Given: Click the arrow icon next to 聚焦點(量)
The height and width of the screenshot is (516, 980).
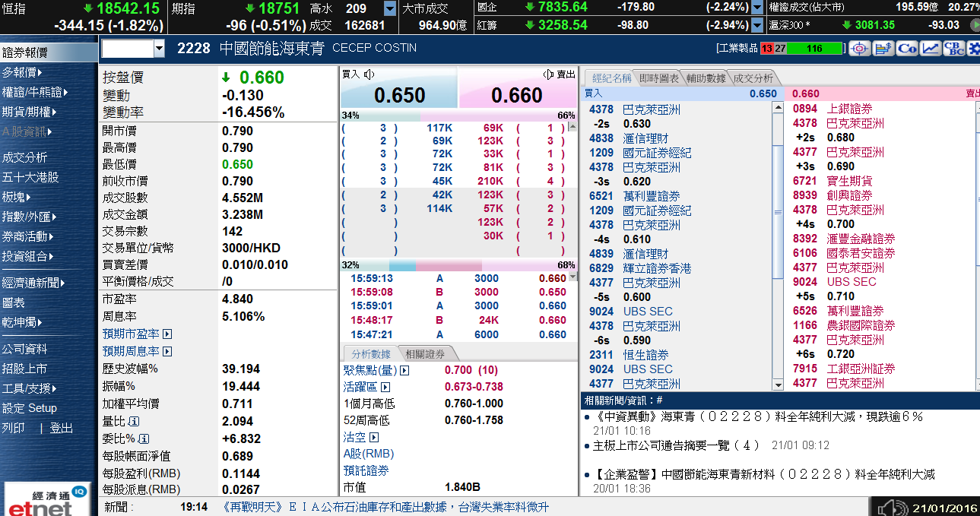Looking at the screenshot, I should [404, 370].
